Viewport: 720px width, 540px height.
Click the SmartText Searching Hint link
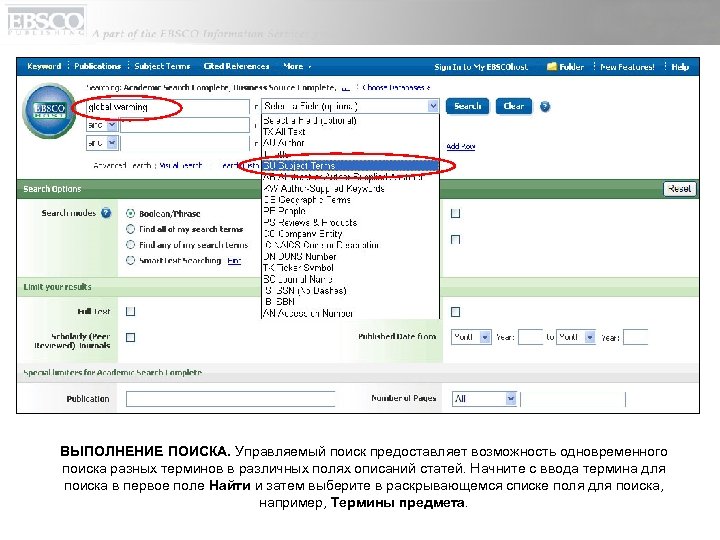234,261
